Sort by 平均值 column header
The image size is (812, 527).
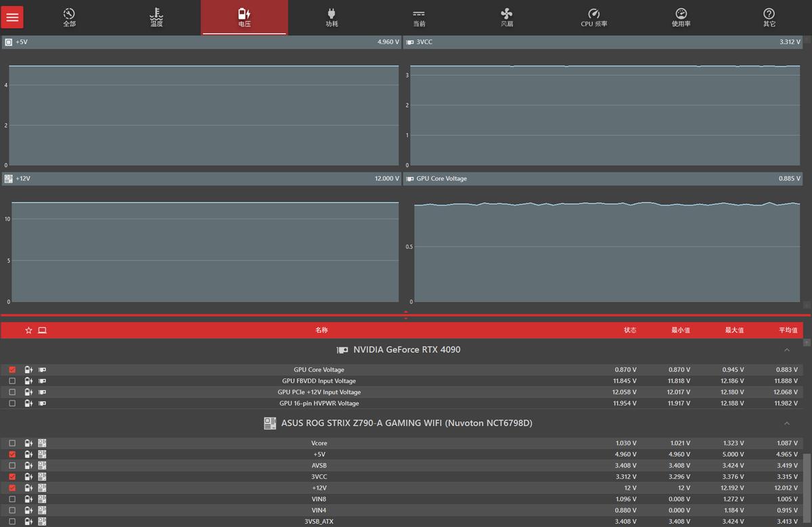point(788,330)
